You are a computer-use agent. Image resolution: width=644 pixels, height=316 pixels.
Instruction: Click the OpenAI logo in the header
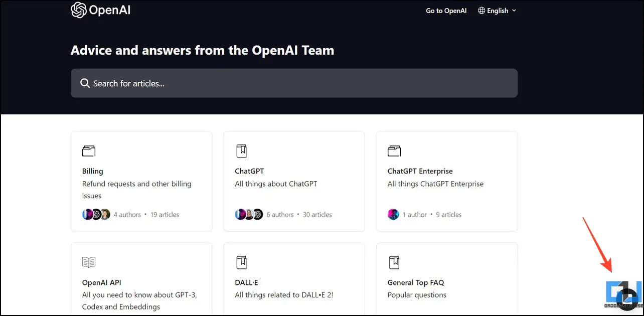tap(101, 10)
